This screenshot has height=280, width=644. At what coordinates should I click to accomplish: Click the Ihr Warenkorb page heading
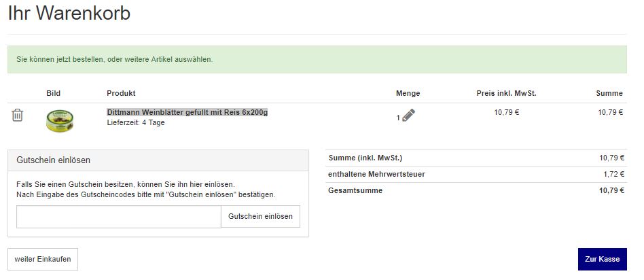pyautogui.click(x=69, y=13)
